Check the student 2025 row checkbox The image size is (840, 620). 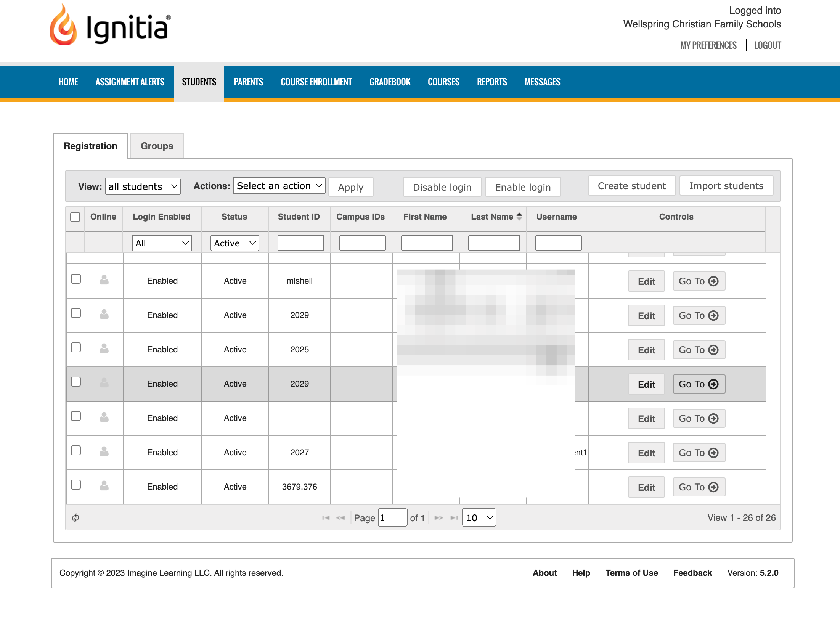(76, 347)
